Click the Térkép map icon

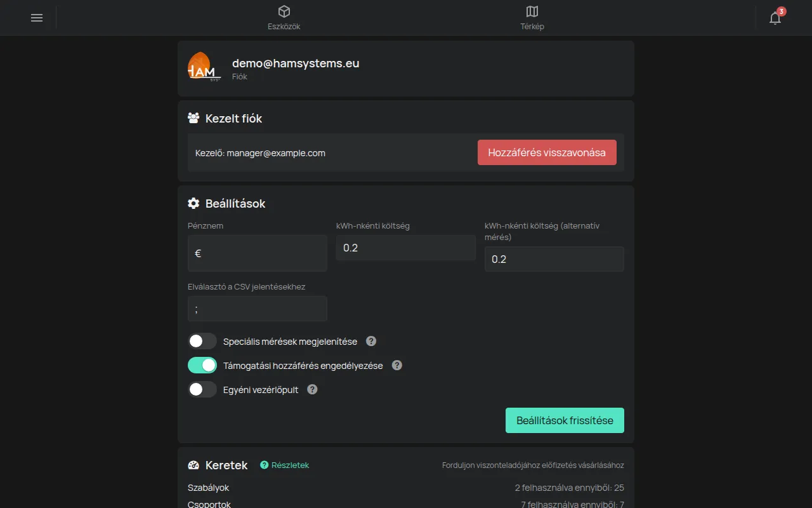(532, 11)
